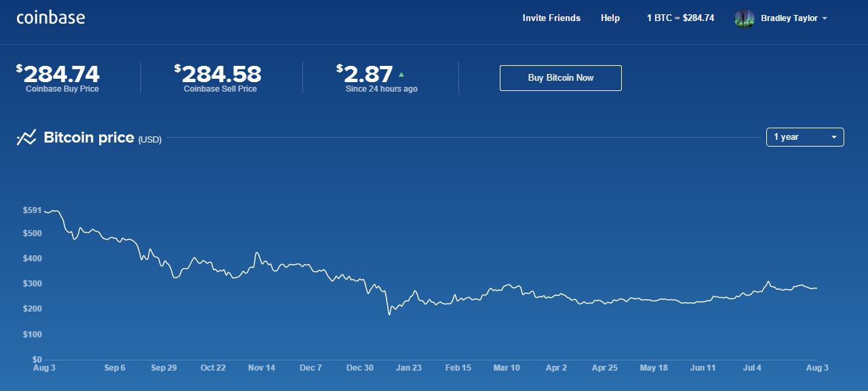Click the $100 axis label
The width and height of the screenshot is (868, 391).
(32, 335)
